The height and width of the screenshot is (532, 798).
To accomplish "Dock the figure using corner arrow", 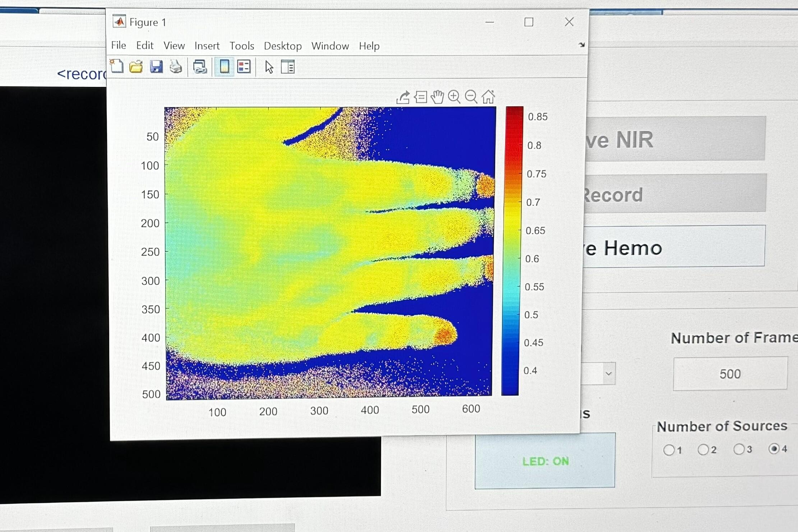I will click(582, 45).
